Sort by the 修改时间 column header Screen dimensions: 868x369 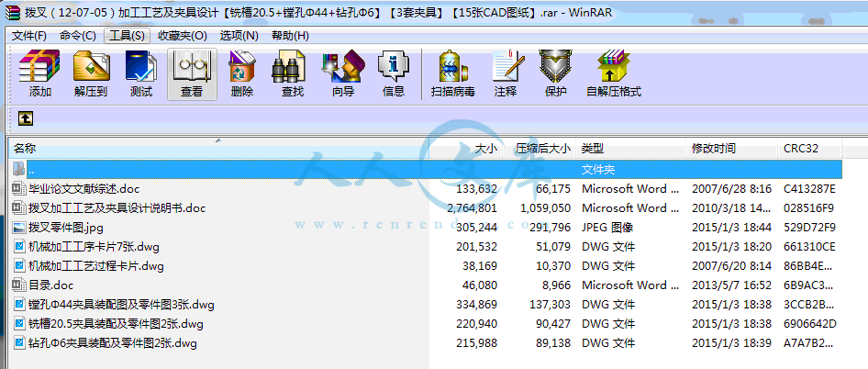coord(732,149)
